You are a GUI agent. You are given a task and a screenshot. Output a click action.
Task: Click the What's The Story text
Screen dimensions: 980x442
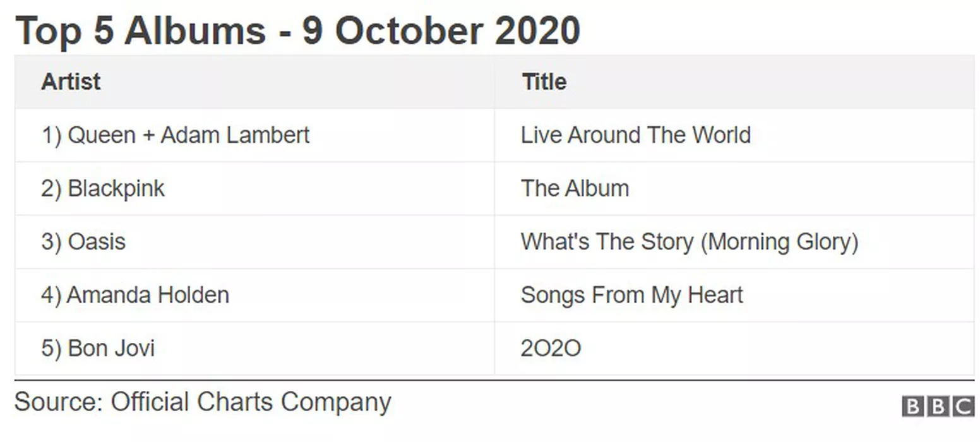[607, 242]
